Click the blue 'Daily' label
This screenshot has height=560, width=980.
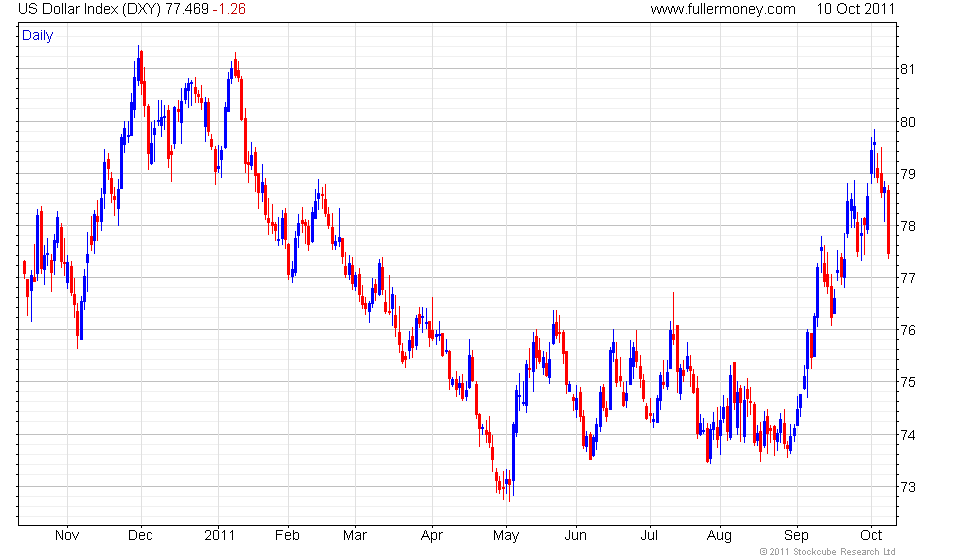click(x=38, y=36)
